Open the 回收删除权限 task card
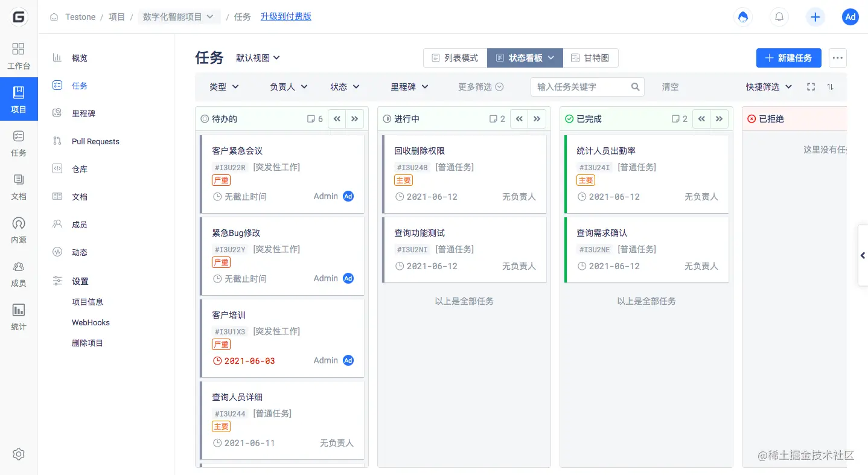 464,174
